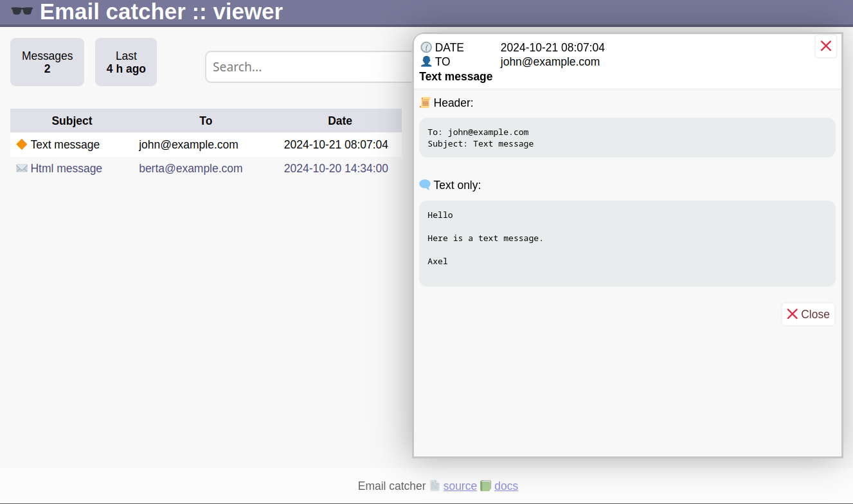Viewport: 853px width, 504px height.
Task: Click the Header: section label
Action: (453, 103)
